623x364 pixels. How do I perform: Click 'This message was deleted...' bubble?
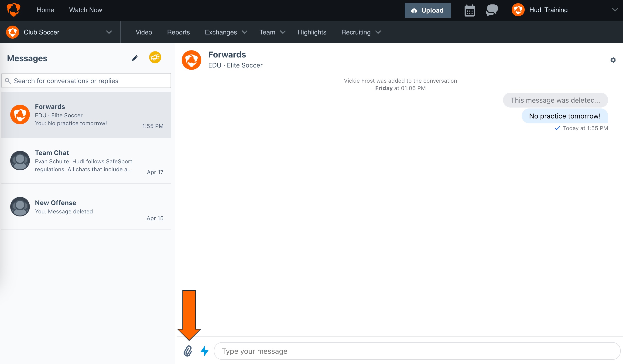[x=555, y=100]
